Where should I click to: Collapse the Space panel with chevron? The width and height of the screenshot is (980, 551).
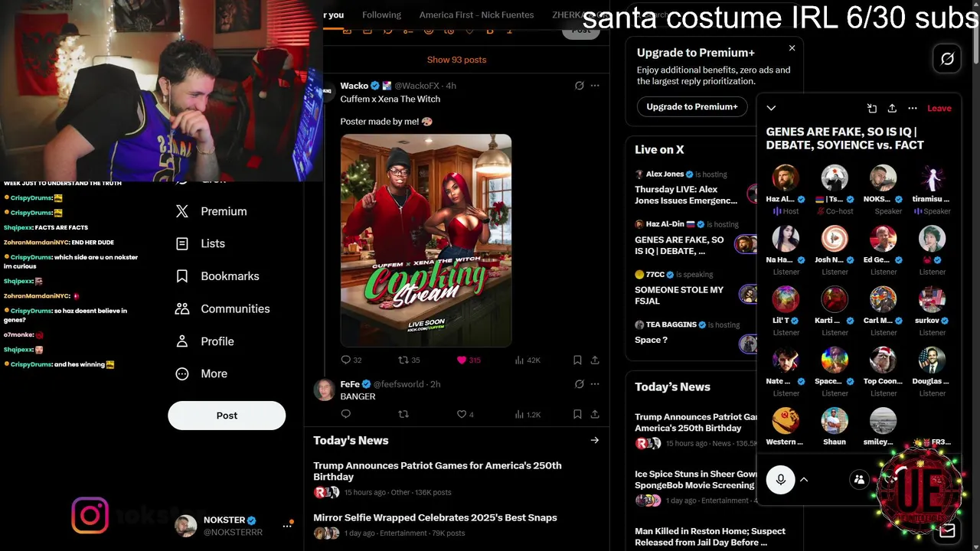point(771,108)
